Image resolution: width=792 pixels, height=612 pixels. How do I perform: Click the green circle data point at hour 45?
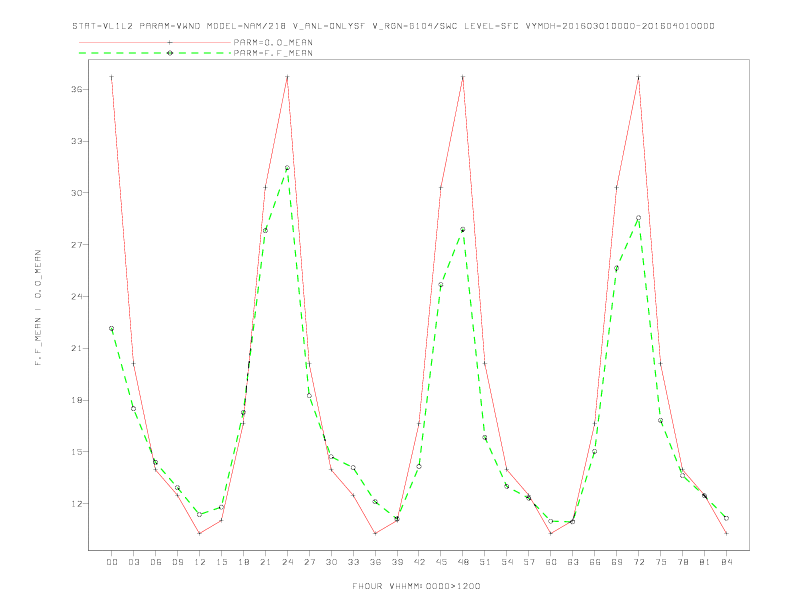441,285
